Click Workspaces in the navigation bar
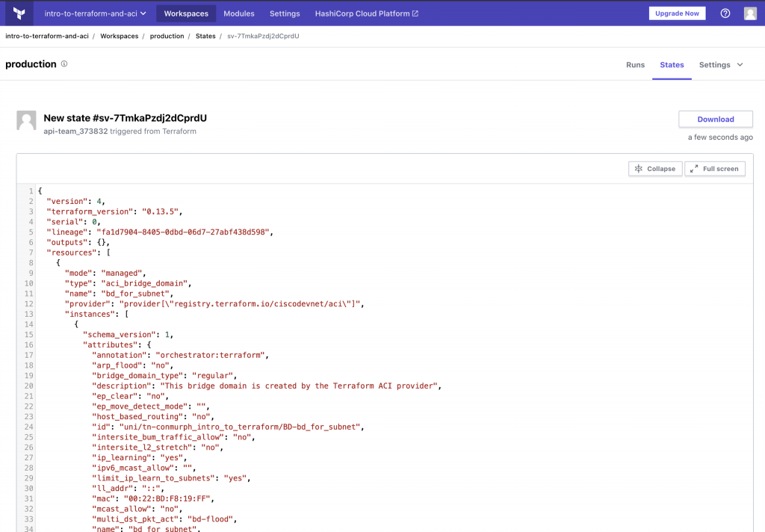Viewport: 765px width, 532px height. tap(185, 13)
